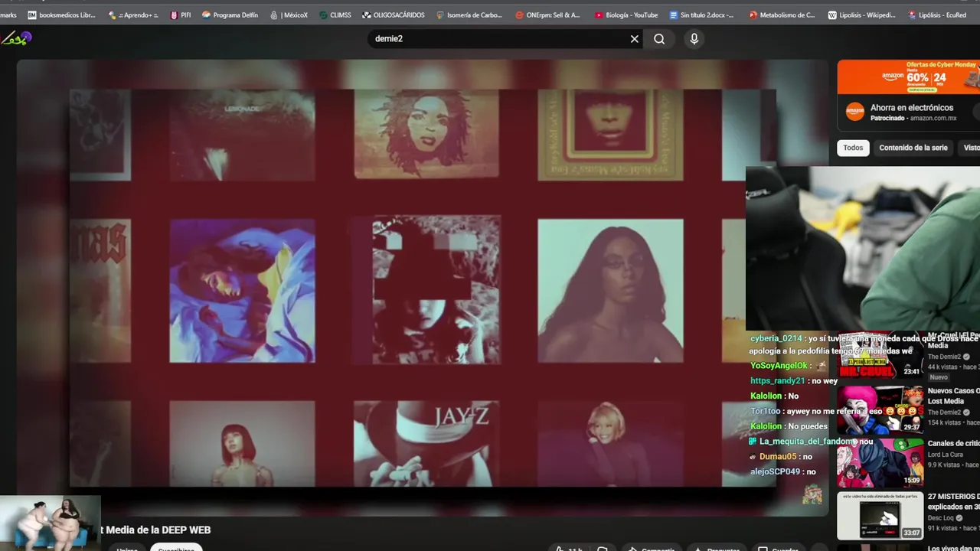Start voice search with the microphone icon
Viewport: 980px width, 551px height.
point(694,39)
